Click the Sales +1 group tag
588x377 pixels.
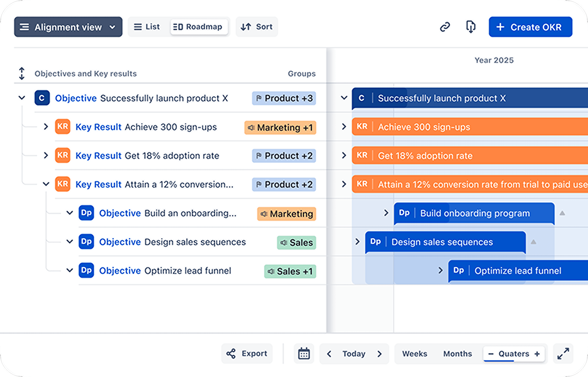290,271
